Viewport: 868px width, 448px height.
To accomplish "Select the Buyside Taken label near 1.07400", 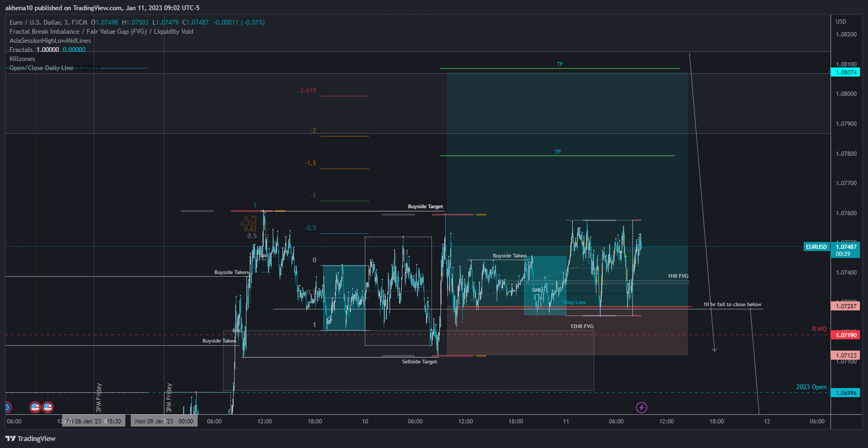I will tap(231, 272).
